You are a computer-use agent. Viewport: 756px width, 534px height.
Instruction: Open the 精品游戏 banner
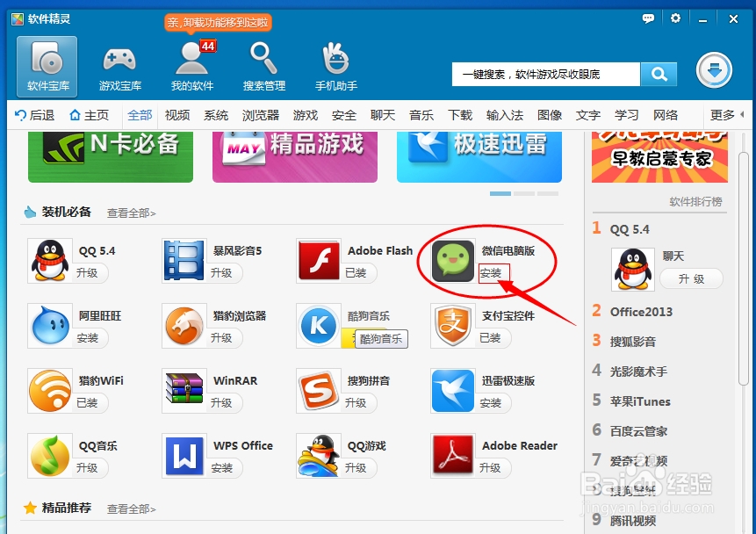(295, 157)
